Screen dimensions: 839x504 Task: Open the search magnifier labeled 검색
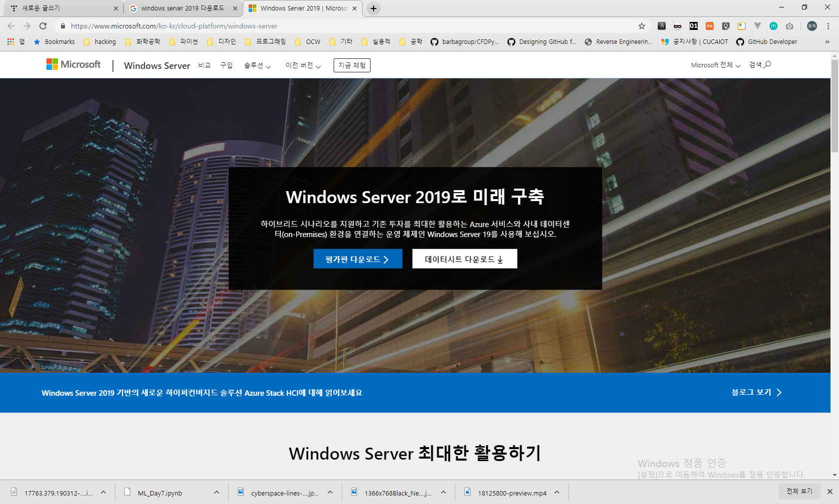(760, 65)
